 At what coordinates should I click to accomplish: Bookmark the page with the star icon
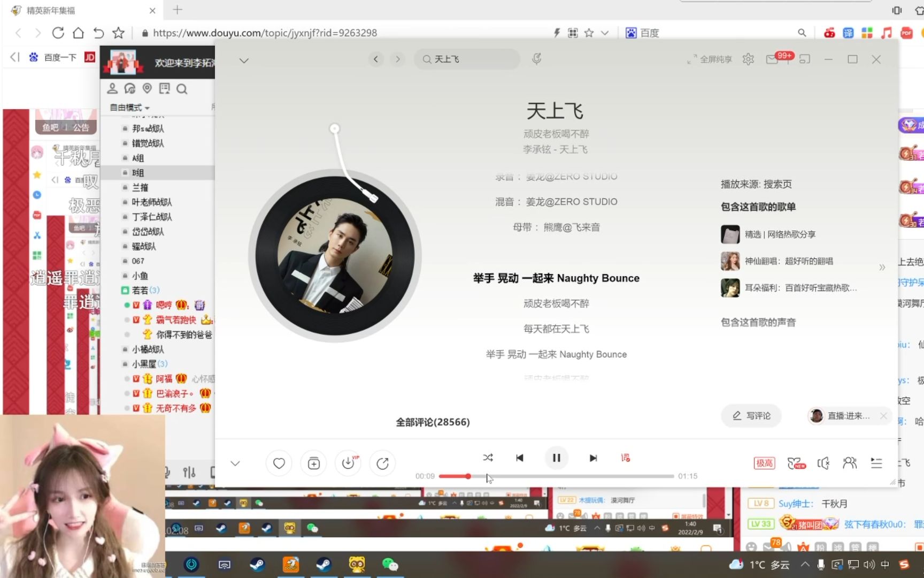118,33
